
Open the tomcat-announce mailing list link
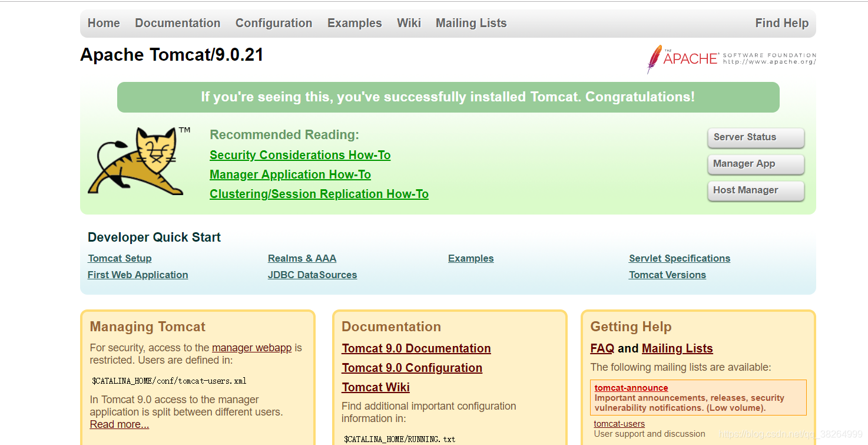631,388
